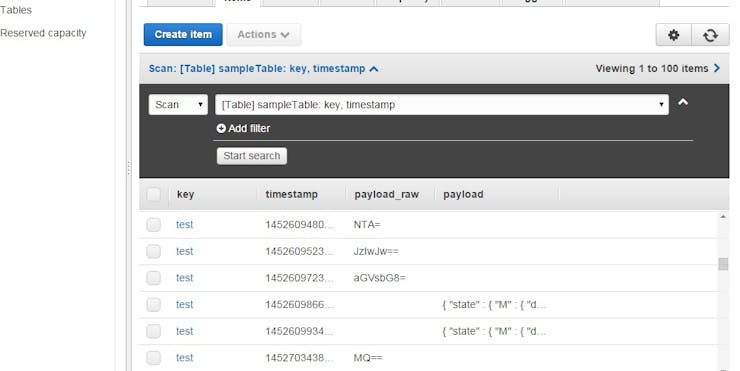Click the payload cell for timestamp 1452609866

pos(494,305)
